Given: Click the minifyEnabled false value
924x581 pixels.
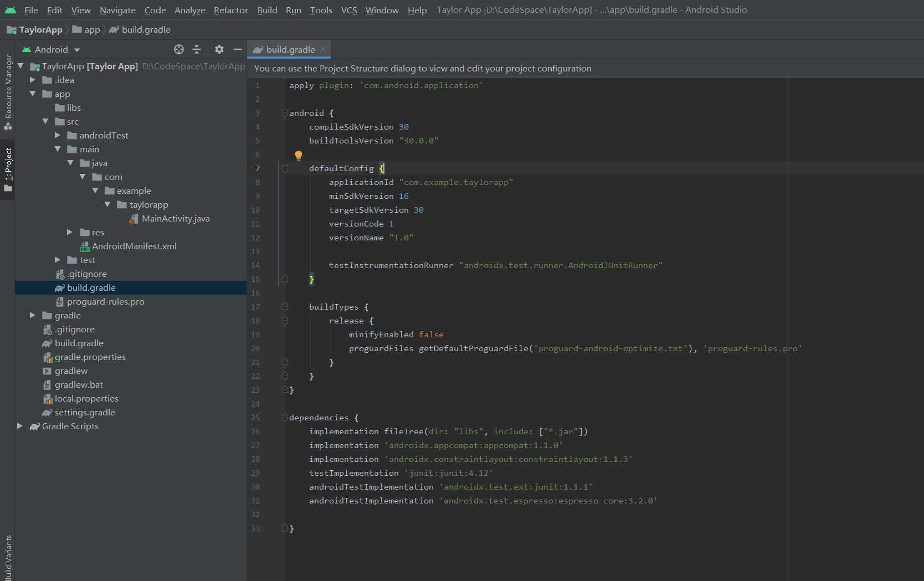Looking at the screenshot, I should pos(431,335).
